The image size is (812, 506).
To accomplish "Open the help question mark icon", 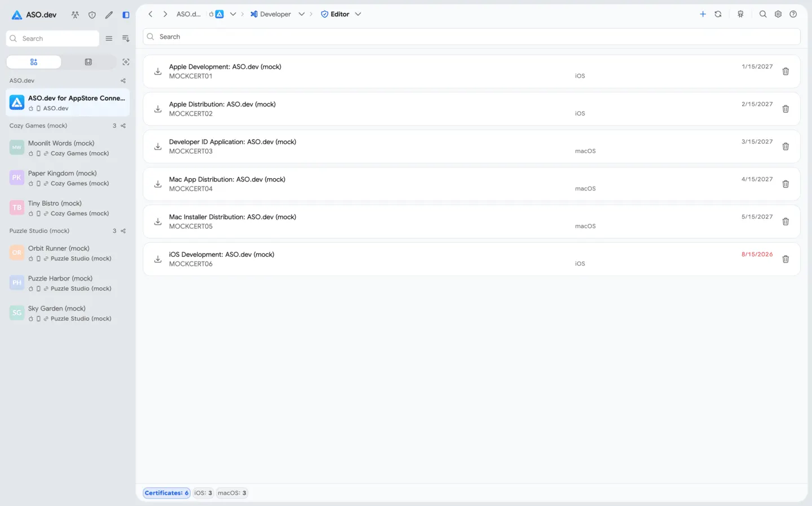I will 793,14.
